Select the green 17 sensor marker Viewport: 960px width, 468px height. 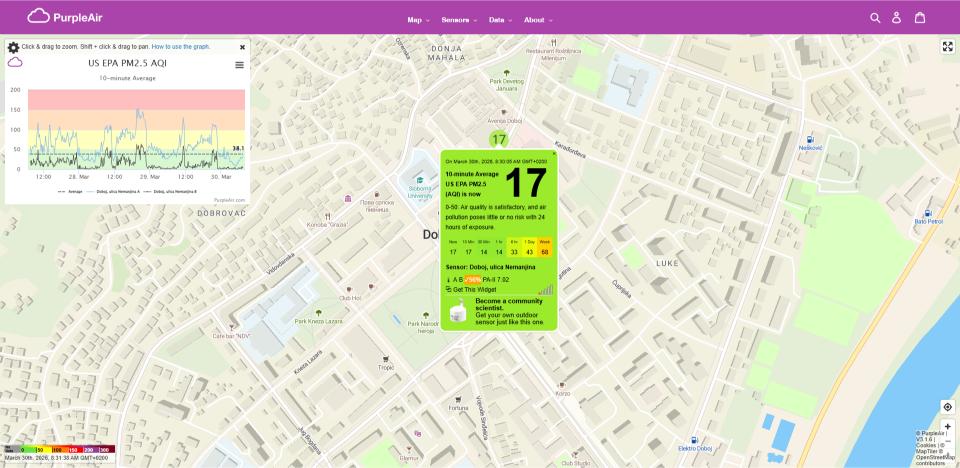(x=499, y=139)
